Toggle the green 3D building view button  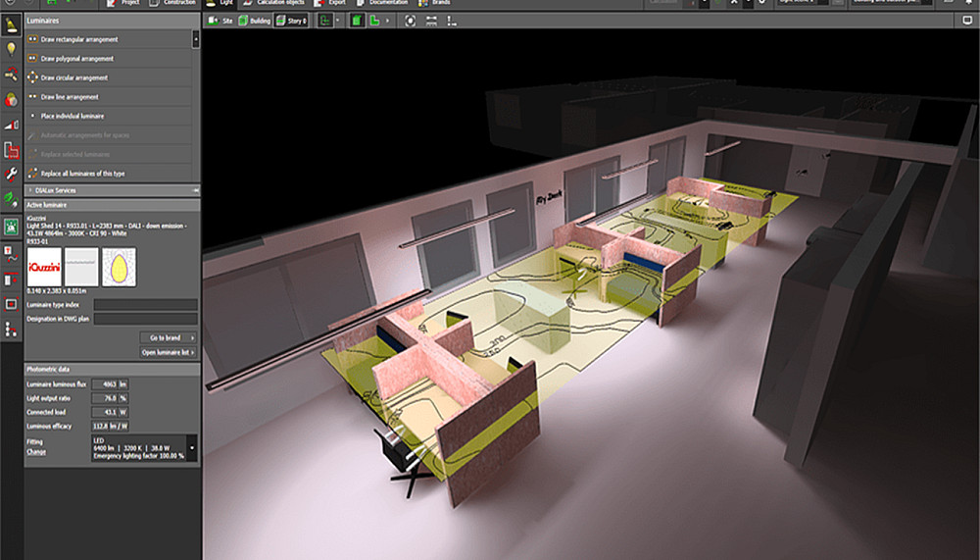(x=357, y=21)
